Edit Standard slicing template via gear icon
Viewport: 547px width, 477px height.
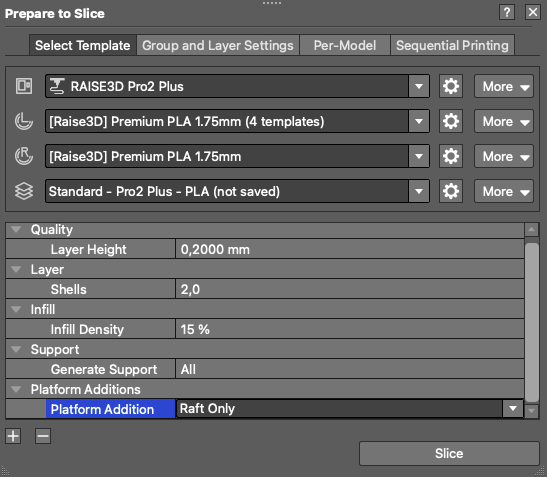click(451, 191)
